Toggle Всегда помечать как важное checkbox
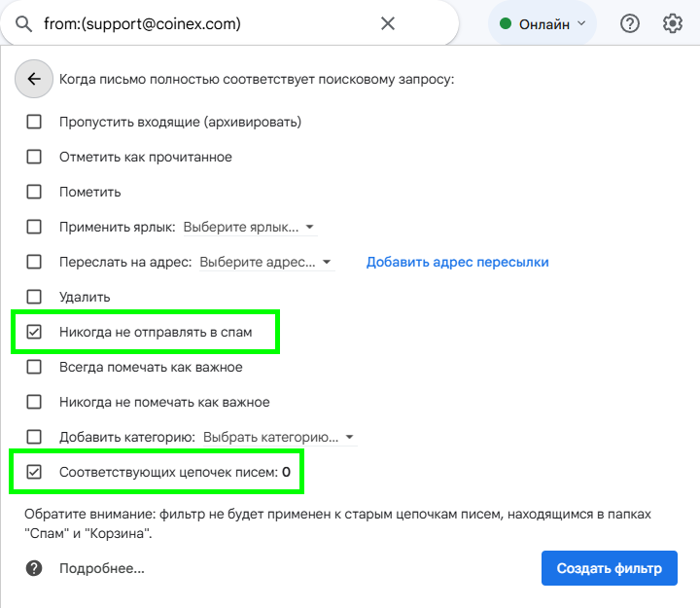 click(34, 367)
